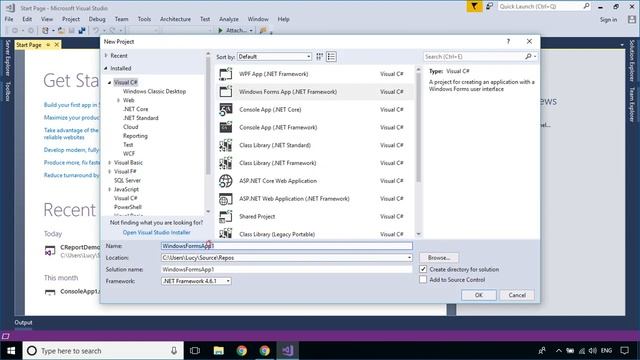Click the OK button
640x360 pixels.
coord(479,295)
